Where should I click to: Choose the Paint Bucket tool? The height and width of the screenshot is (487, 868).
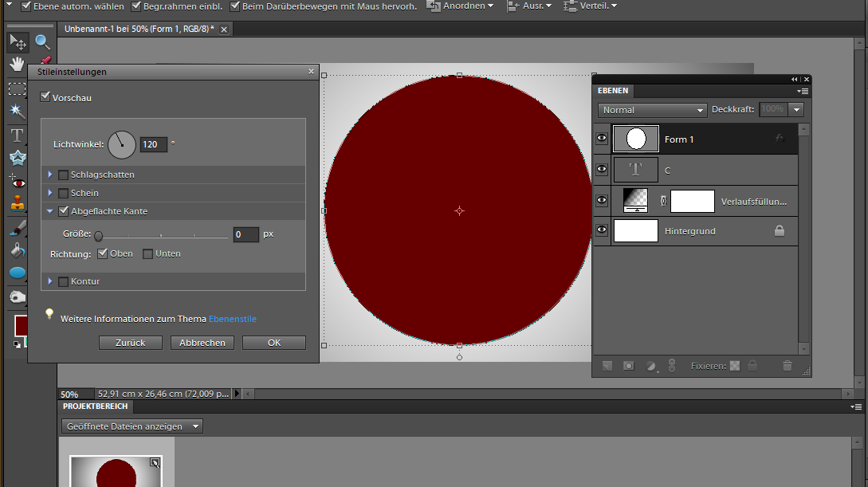click(18, 249)
